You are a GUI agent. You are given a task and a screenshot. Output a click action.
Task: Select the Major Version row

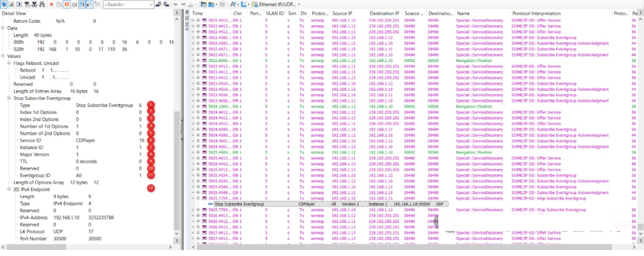pos(80,155)
